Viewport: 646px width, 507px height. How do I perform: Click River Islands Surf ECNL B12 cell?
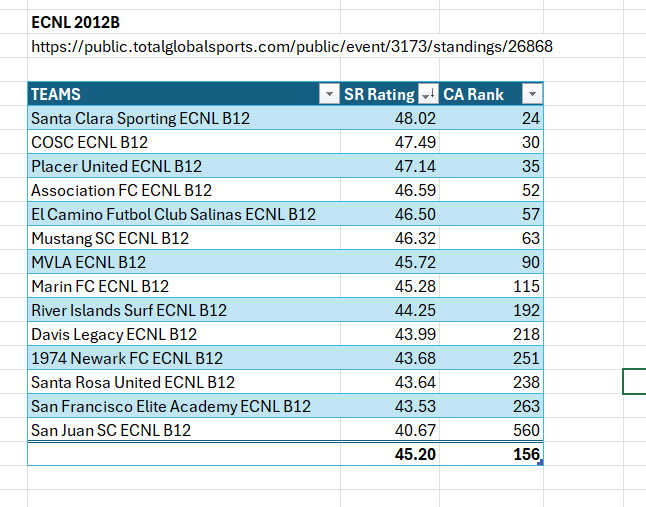(129, 310)
